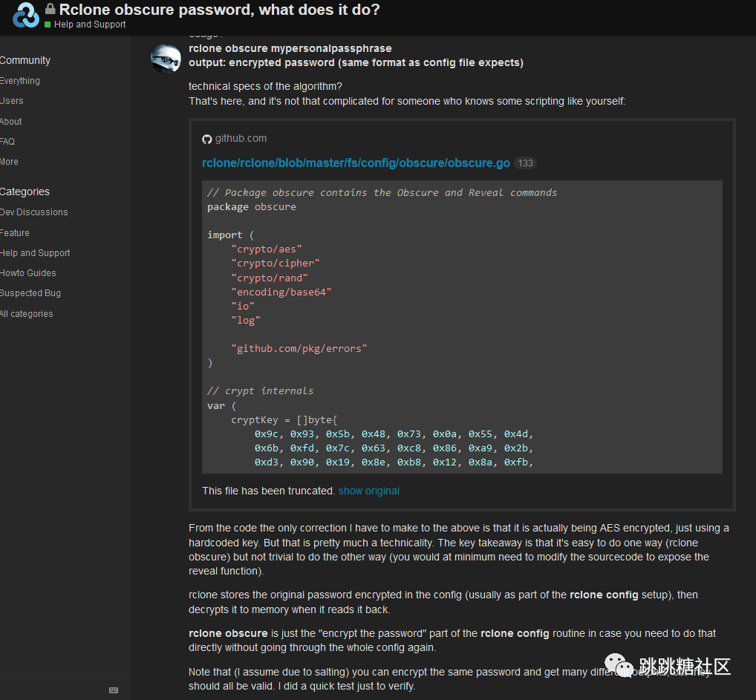Open the Howto Guides category
Image resolution: width=756 pixels, height=700 pixels.
click(28, 273)
